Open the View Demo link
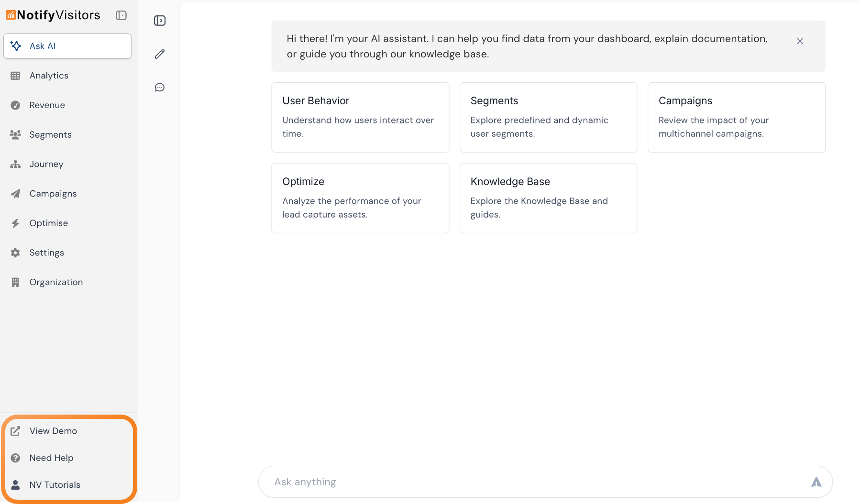The height and width of the screenshot is (504, 861). (x=53, y=431)
